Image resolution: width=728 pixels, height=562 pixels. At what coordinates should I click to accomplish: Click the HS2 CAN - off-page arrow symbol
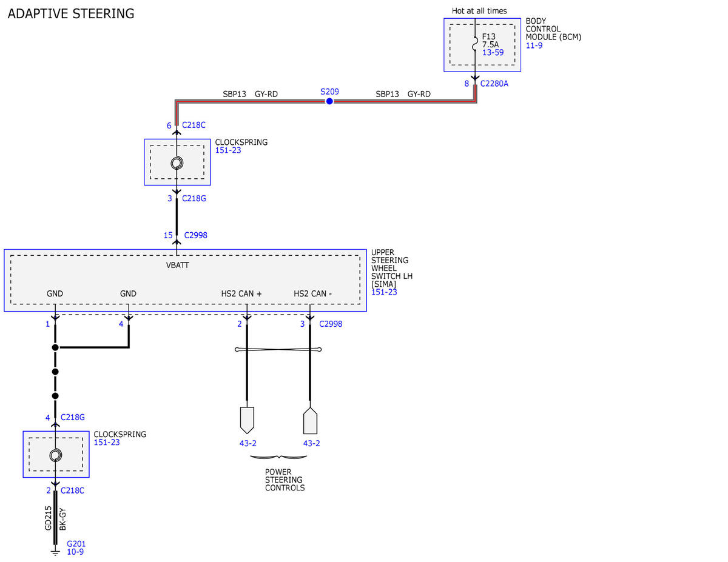pos(310,420)
